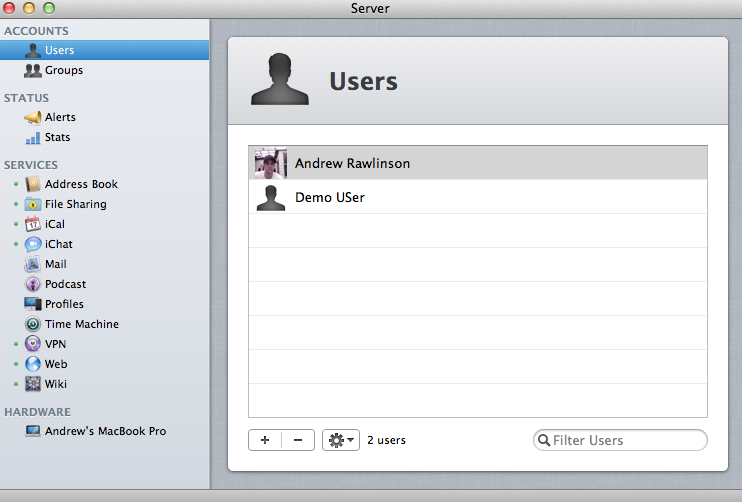Open the Time Machine service label
The width and height of the screenshot is (742, 502).
82,324
